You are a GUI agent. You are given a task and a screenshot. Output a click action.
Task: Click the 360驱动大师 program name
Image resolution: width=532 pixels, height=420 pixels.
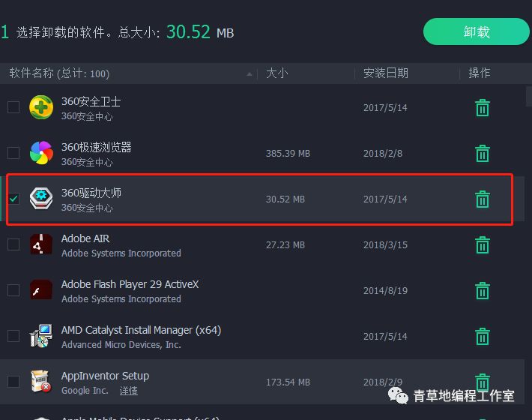click(x=91, y=193)
